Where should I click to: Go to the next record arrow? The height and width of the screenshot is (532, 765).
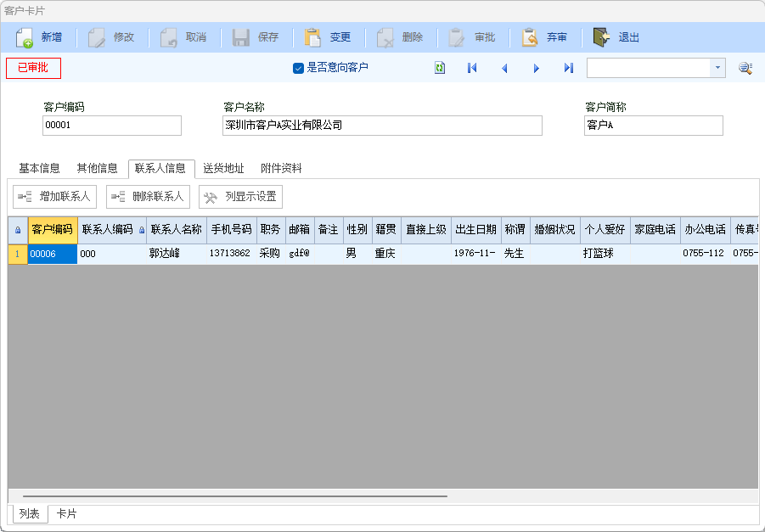click(537, 68)
